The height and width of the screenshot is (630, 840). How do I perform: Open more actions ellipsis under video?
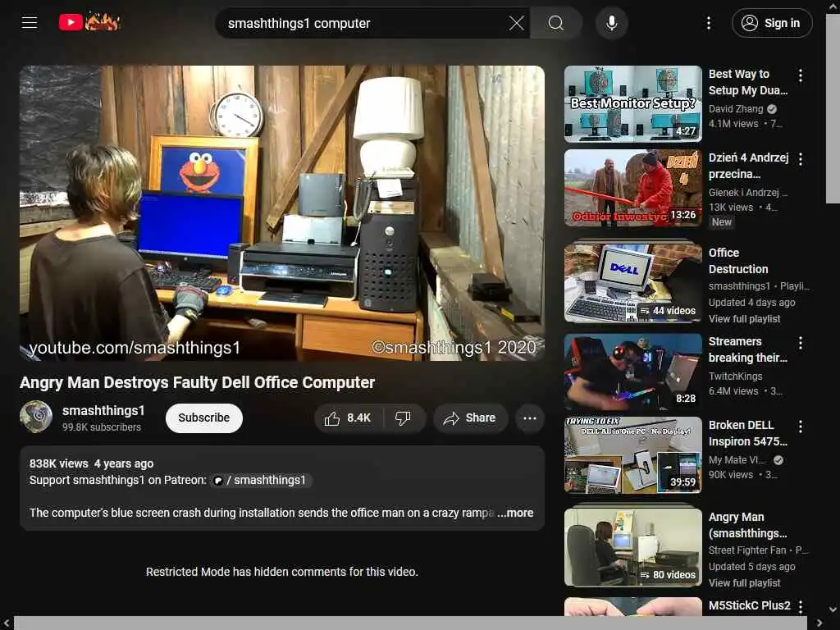tap(529, 418)
